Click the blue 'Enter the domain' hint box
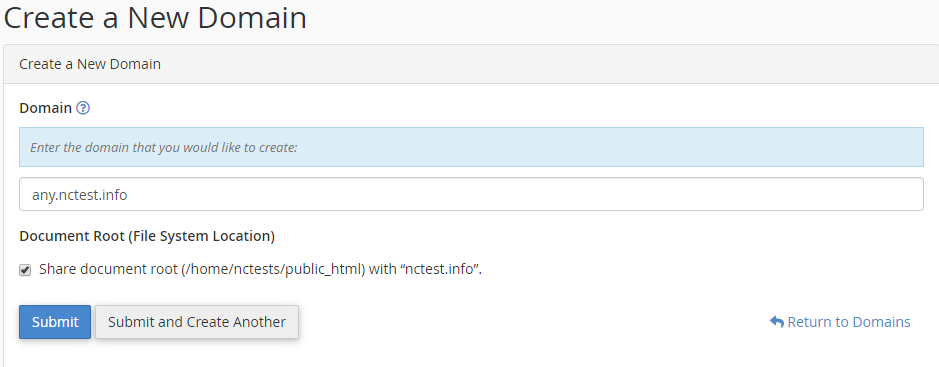Viewport: 939px width, 367px height. pos(471,147)
